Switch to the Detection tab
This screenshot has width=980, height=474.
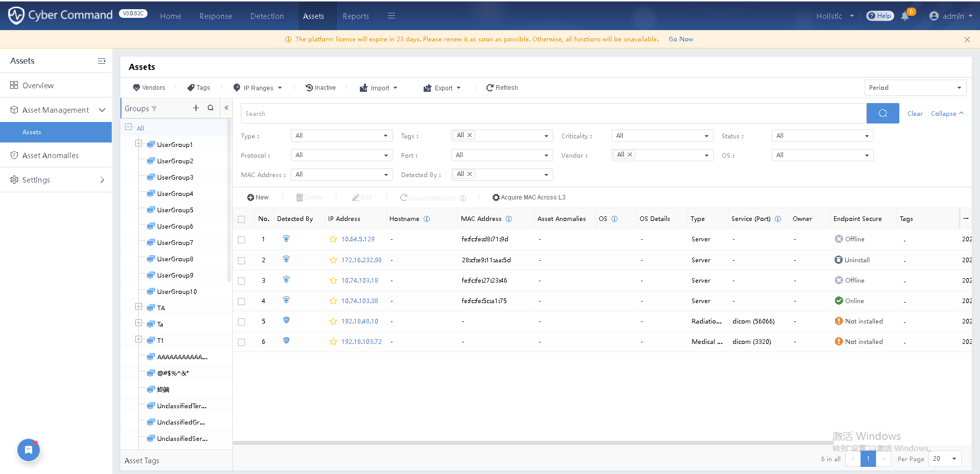(267, 16)
